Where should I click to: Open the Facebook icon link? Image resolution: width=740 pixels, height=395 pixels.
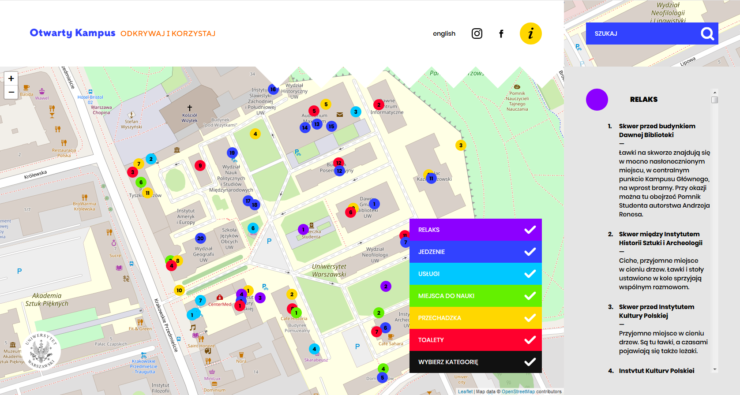(x=501, y=34)
